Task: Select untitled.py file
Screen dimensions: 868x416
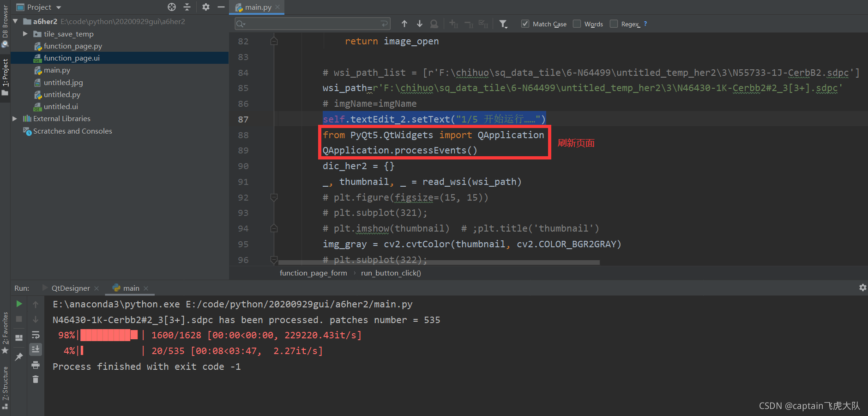Action: click(62, 94)
